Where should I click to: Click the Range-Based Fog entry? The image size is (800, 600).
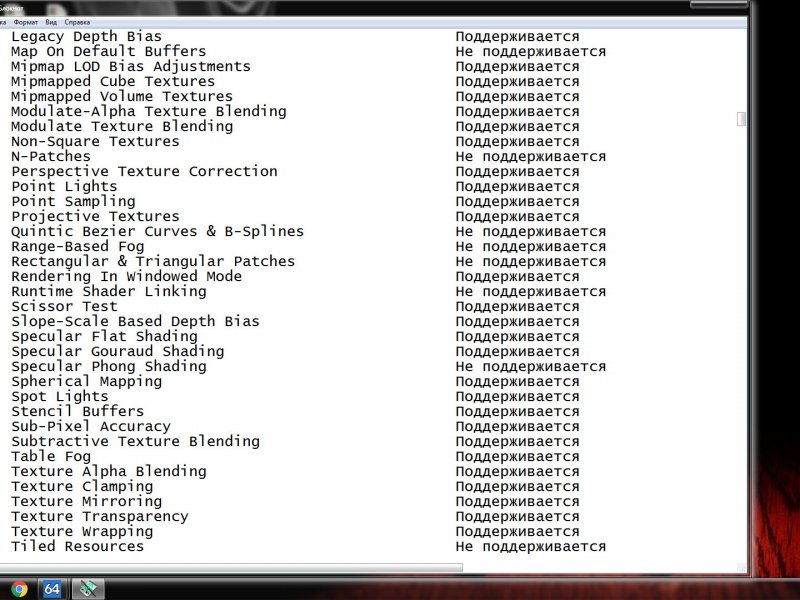coord(78,247)
